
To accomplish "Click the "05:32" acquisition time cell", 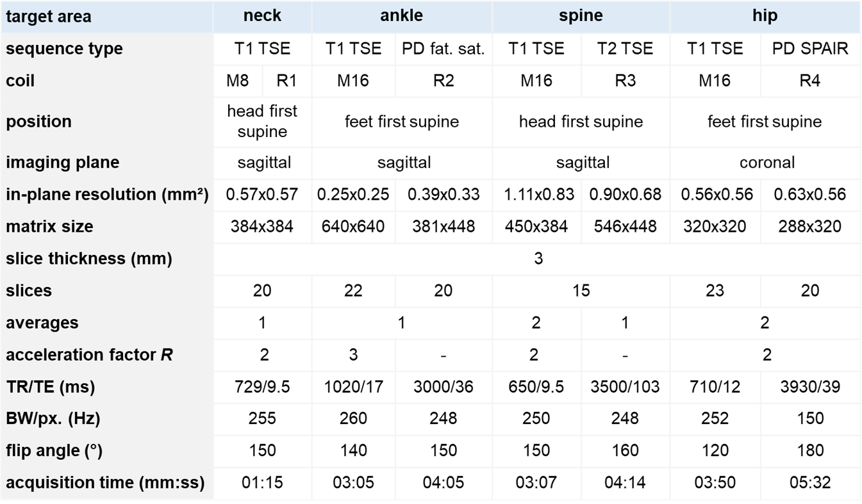I will coord(810,483).
